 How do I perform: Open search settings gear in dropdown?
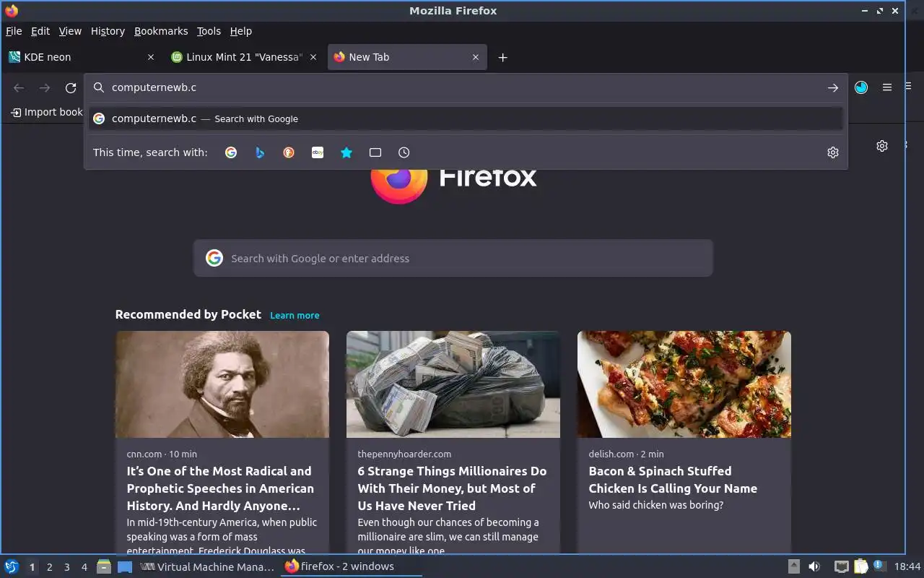(833, 152)
